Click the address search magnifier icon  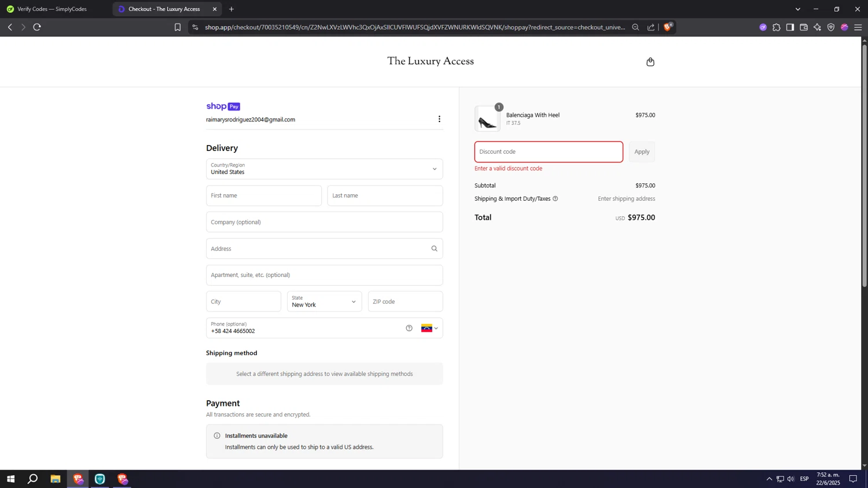pos(434,249)
